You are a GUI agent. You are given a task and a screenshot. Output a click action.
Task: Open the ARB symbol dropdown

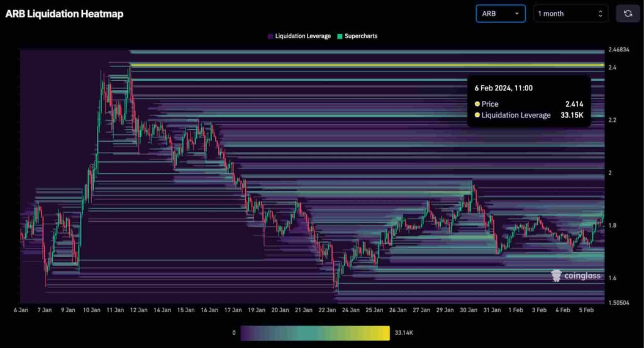(500, 13)
